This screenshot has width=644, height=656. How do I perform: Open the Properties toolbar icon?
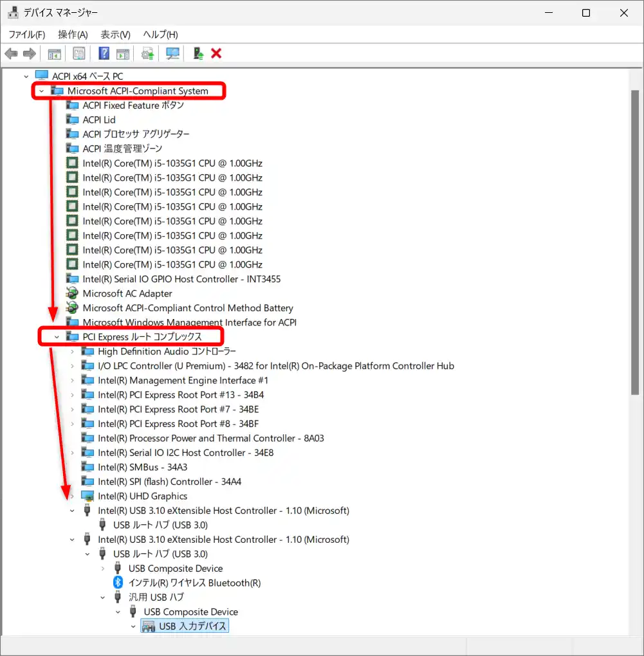(79, 53)
